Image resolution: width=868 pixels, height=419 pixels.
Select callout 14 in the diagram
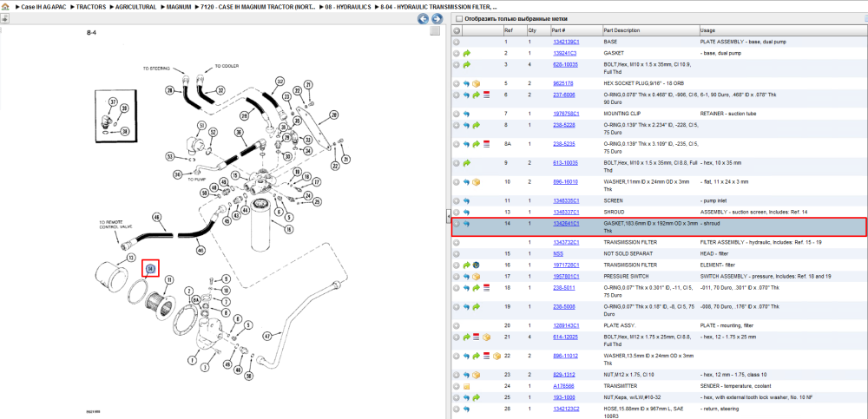pos(150,269)
